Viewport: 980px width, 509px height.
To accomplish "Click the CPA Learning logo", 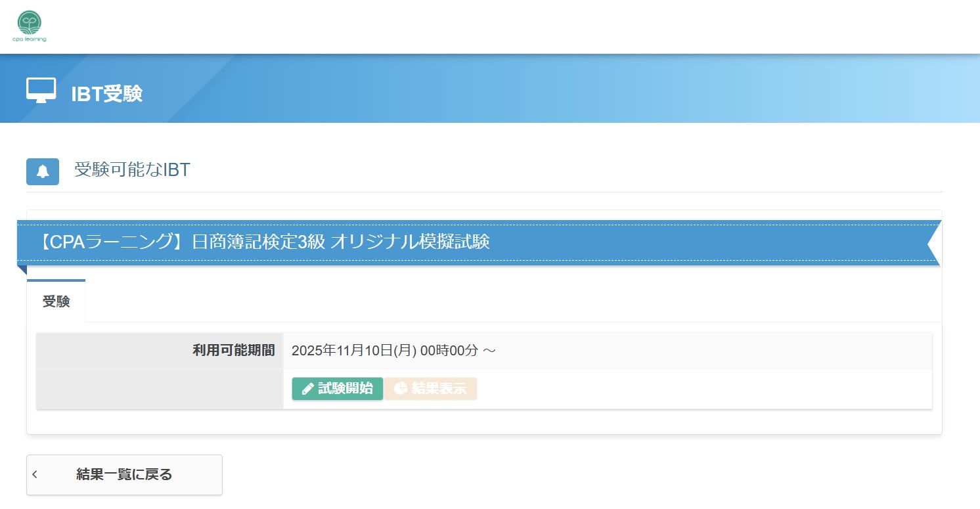I will point(30,26).
